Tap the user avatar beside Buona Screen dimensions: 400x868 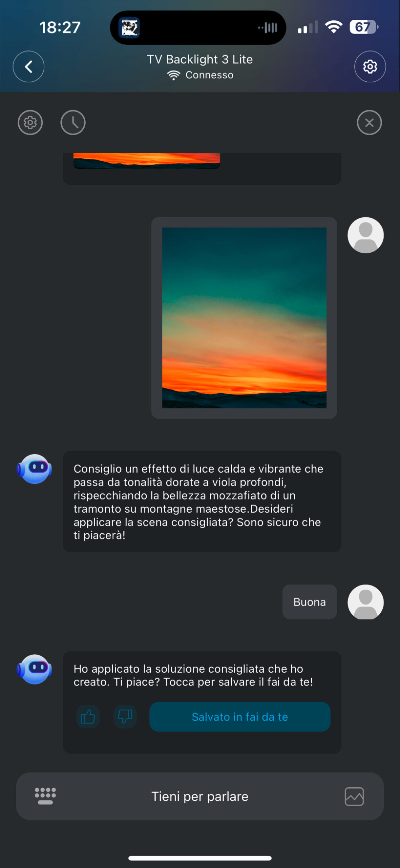(x=365, y=602)
